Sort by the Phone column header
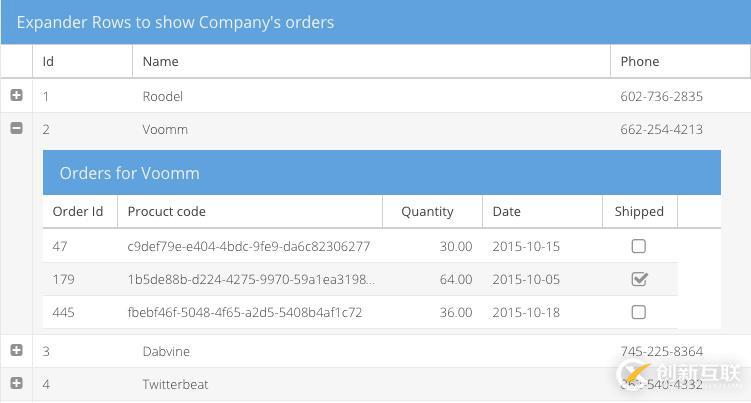Viewport: 751px width, 403px height. 680,61
